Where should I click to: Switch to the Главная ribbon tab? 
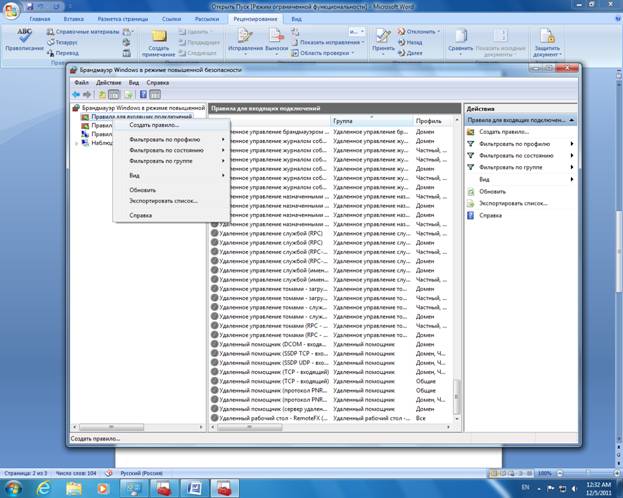(x=40, y=19)
